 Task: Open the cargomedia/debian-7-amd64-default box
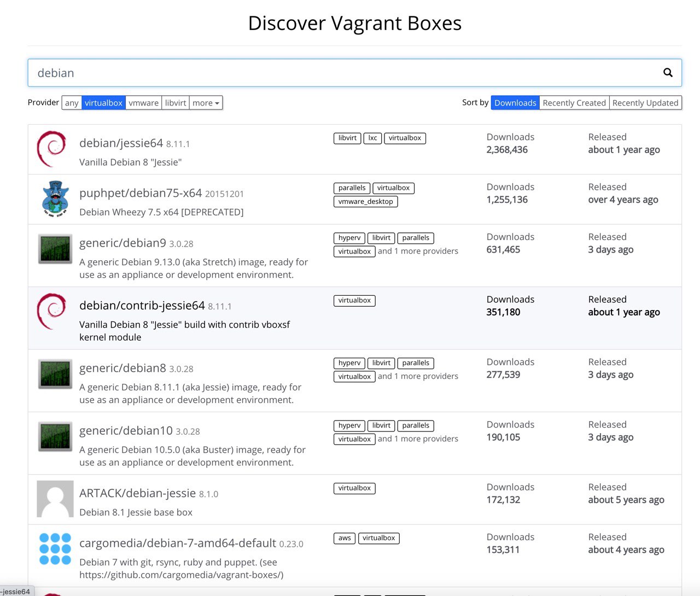coord(178,543)
